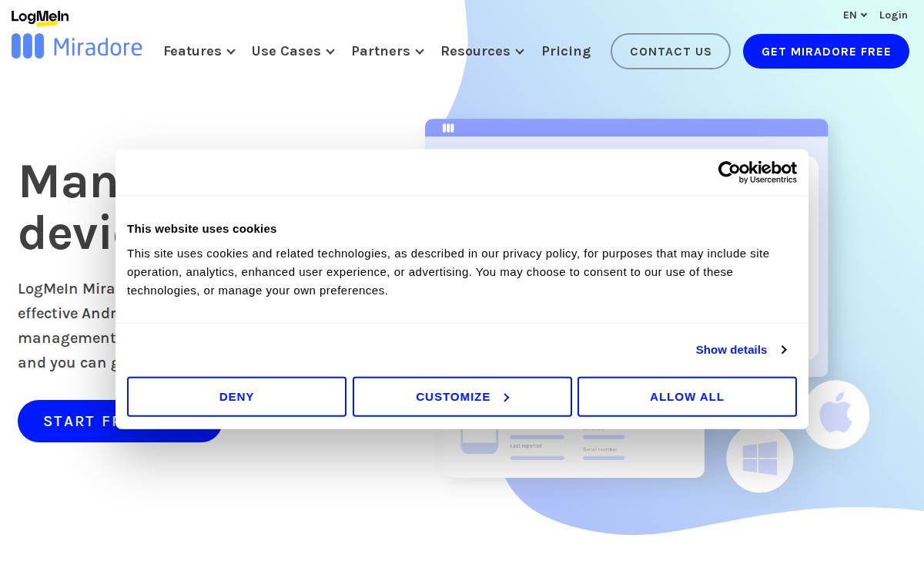This screenshot has width=924, height=578.
Task: Allow all cookies
Action: [x=687, y=397]
